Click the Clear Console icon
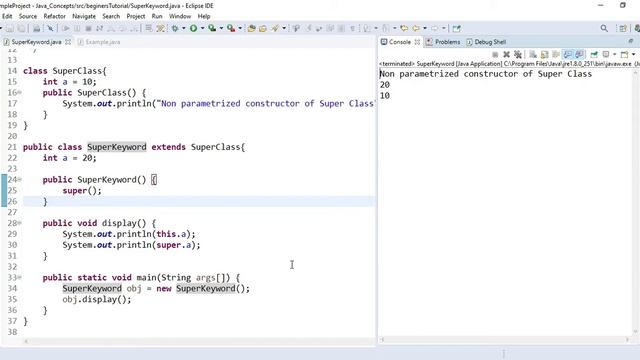Screen dimensions: 640x360 pyautogui.click(x=533, y=54)
